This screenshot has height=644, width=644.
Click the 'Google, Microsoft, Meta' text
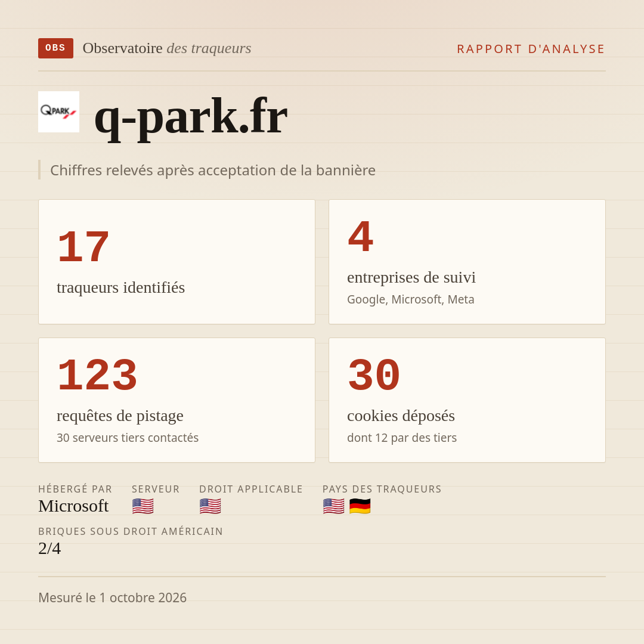(x=411, y=299)
